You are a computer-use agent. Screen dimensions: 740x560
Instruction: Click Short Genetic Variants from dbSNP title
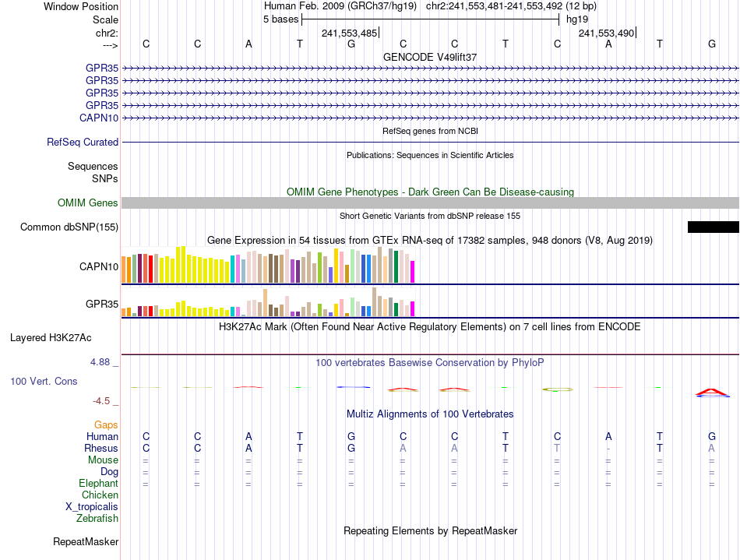pos(430,216)
